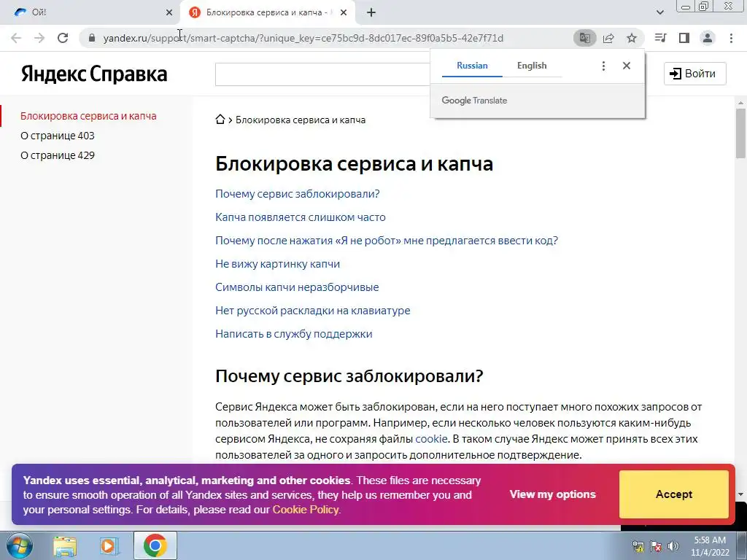Open a new browser tab
This screenshot has width=747, height=560.
[x=371, y=13]
